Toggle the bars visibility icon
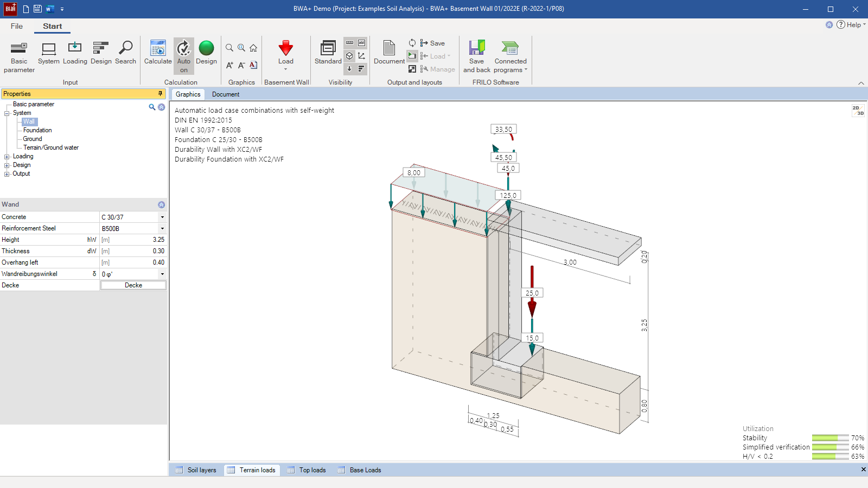The height and width of the screenshot is (488, 868). click(x=361, y=69)
